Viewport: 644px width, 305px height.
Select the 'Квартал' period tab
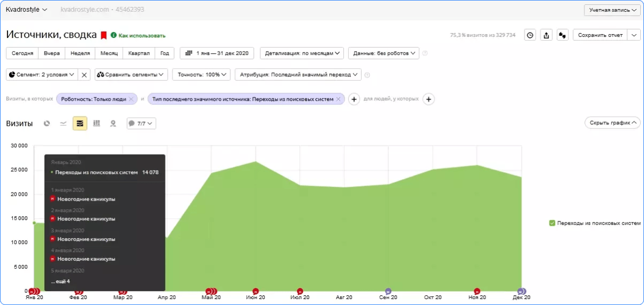tap(138, 53)
